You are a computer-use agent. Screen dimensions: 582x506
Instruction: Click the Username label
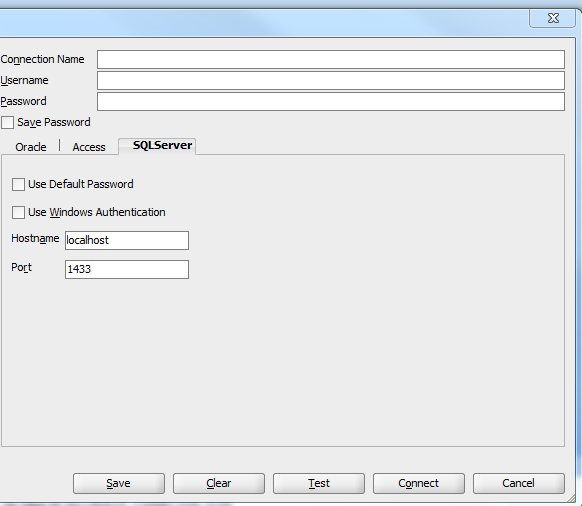tap(24, 80)
